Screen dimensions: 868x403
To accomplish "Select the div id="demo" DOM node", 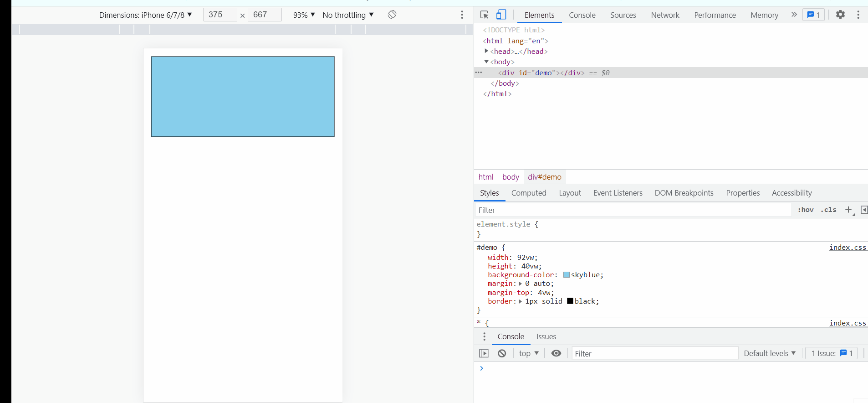I will (x=671, y=72).
